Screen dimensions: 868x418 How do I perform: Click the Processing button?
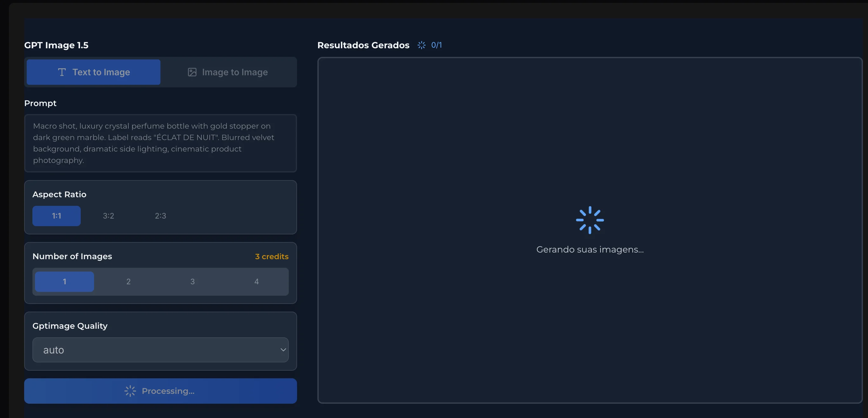tap(160, 391)
